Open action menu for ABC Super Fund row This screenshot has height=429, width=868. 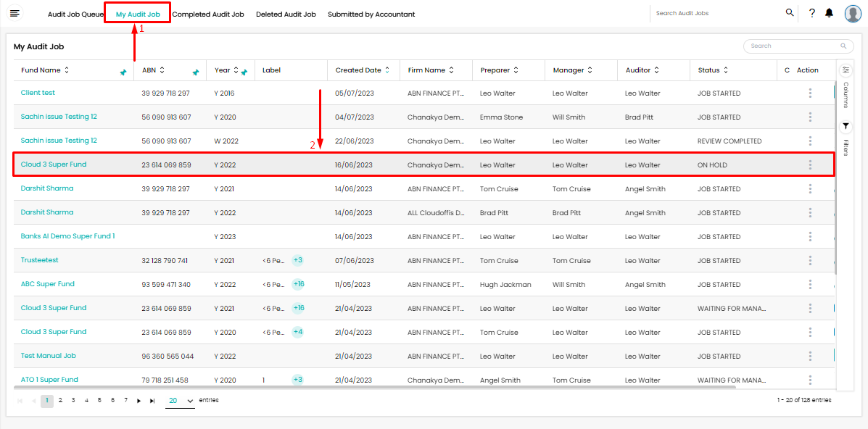(810, 284)
